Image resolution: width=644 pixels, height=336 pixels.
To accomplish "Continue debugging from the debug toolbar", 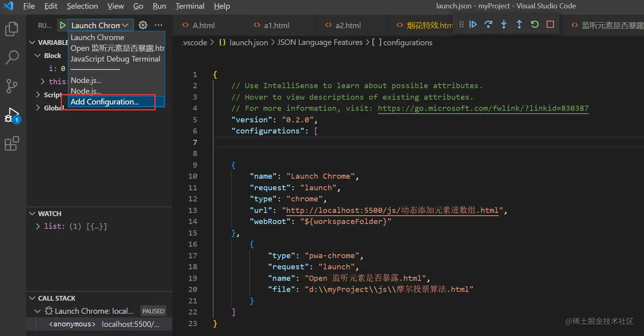I will pos(473,25).
